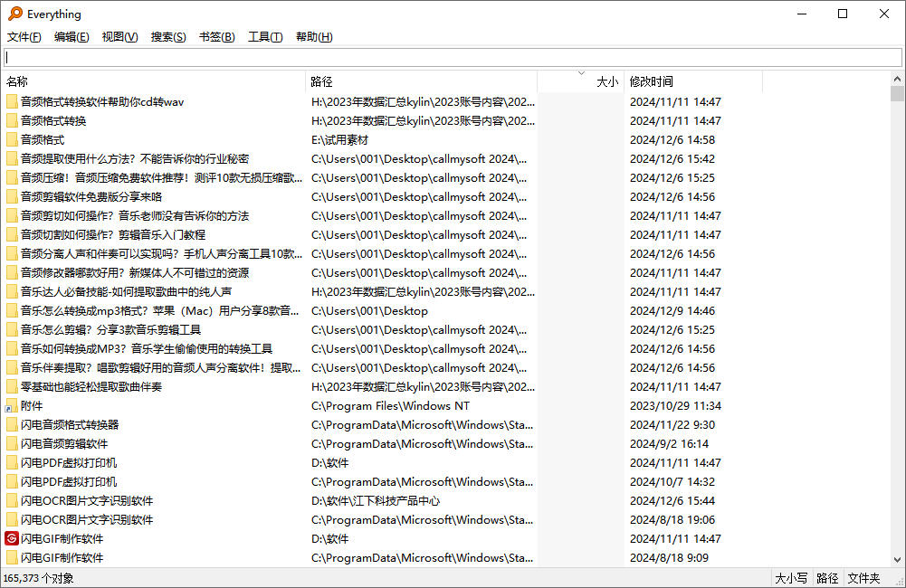
Task: Click folder icon of 音频格式转换软件帮助你cd转wav
Action: tap(12, 102)
